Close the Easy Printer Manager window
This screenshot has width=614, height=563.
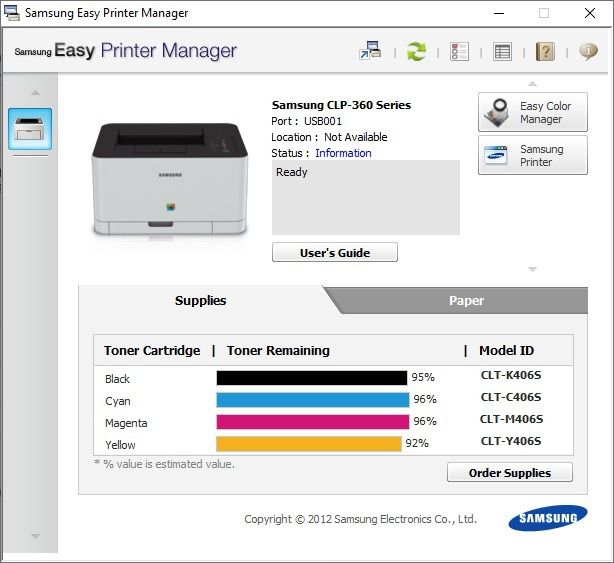tap(590, 13)
